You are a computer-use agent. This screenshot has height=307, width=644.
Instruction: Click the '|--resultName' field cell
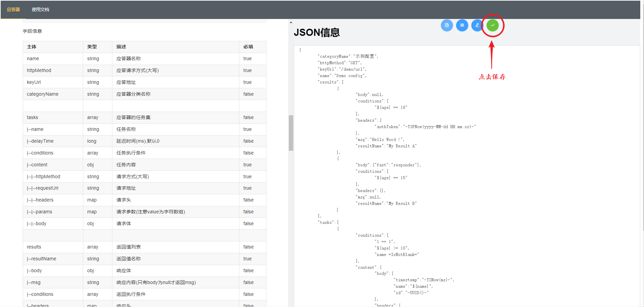(x=53, y=259)
